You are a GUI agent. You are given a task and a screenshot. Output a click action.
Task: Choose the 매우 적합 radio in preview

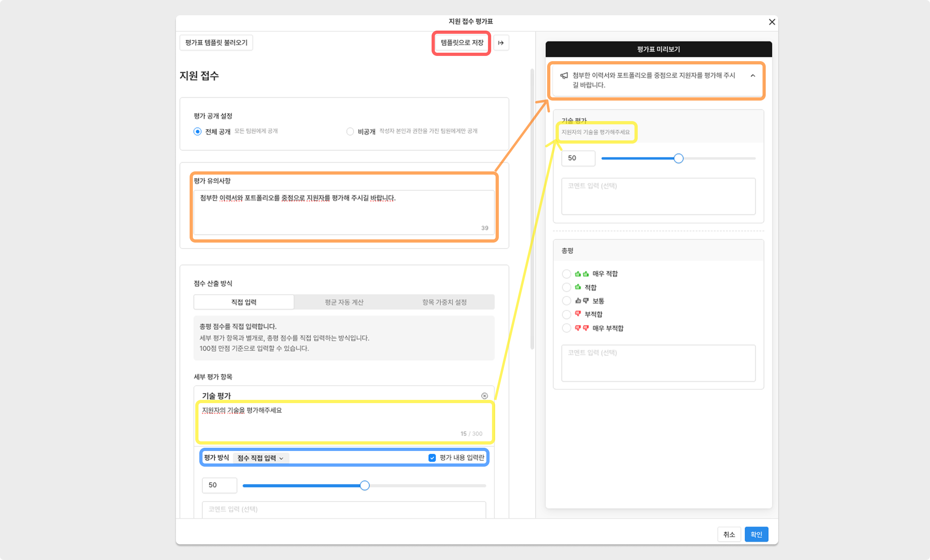click(566, 274)
